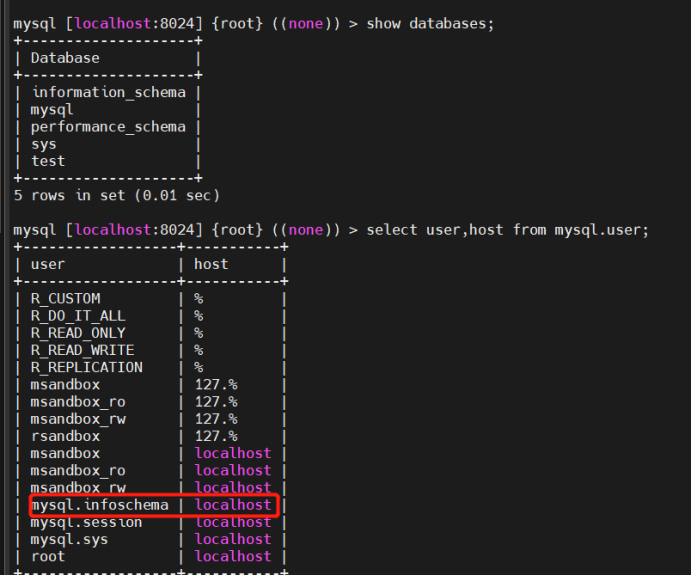Click the '%' host value for R_READ_ONLY

[199, 333]
